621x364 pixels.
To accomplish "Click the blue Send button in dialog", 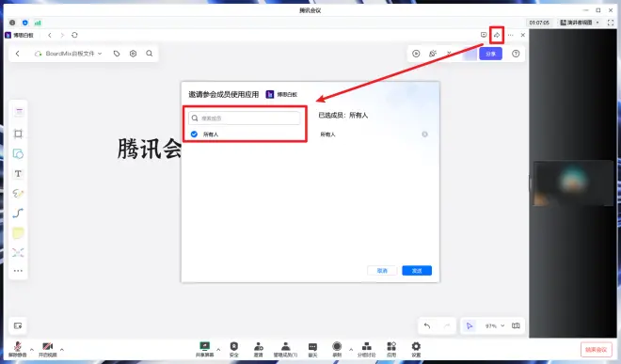I will 417,271.
